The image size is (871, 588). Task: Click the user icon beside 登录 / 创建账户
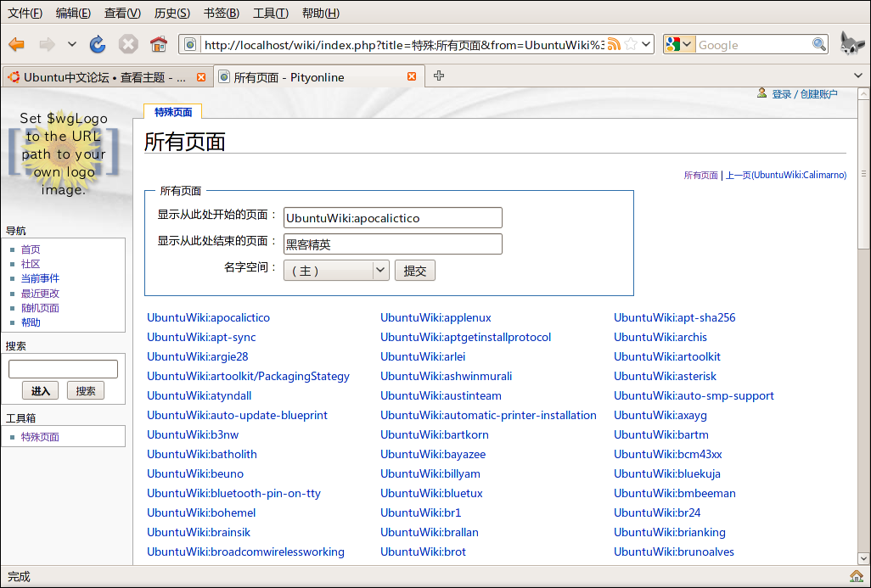click(x=761, y=93)
